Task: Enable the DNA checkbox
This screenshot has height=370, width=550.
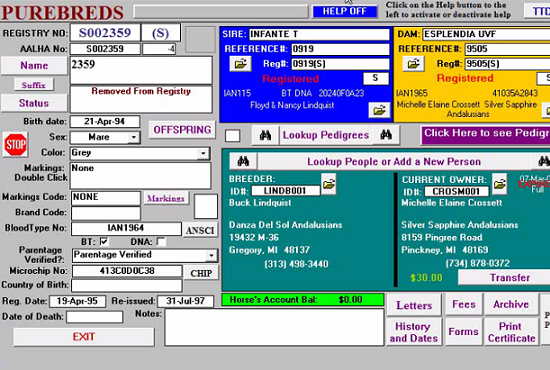Action: [x=161, y=242]
